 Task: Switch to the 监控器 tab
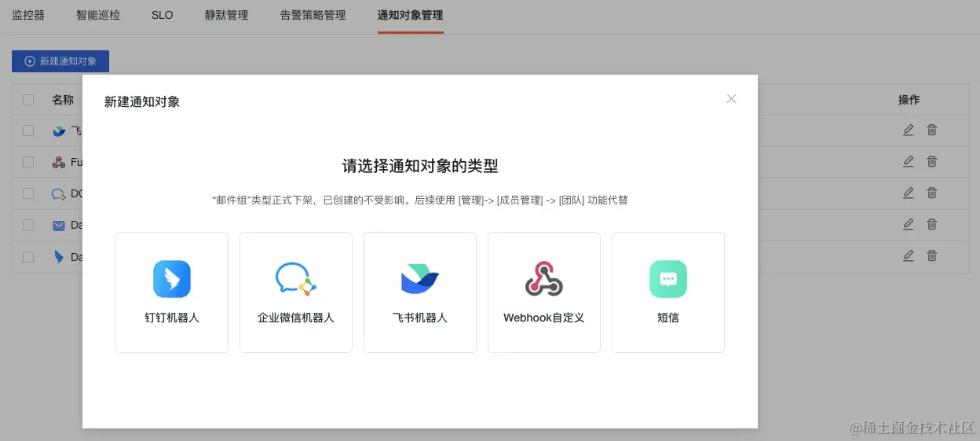(x=28, y=15)
